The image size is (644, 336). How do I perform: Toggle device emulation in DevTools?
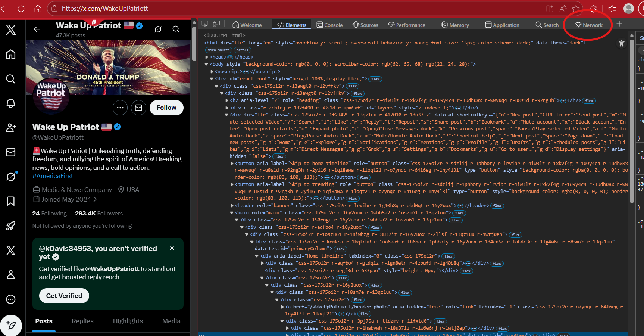[x=216, y=24]
